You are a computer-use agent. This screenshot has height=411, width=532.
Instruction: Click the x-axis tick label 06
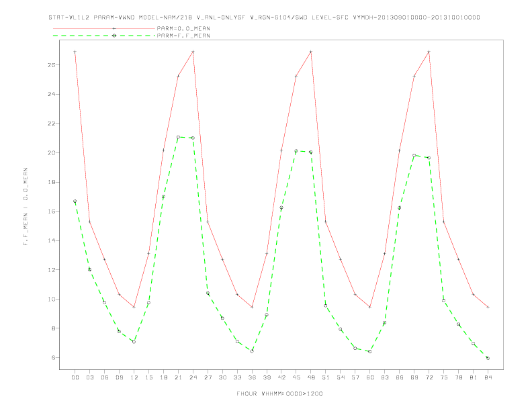(x=105, y=377)
